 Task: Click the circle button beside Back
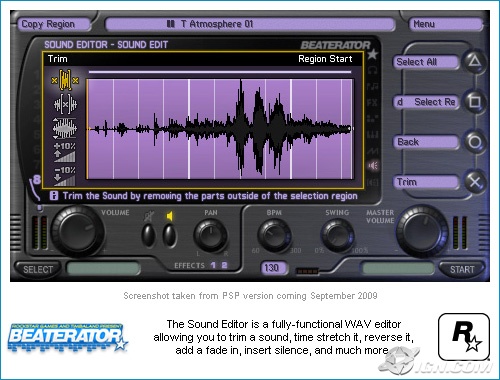click(474, 142)
